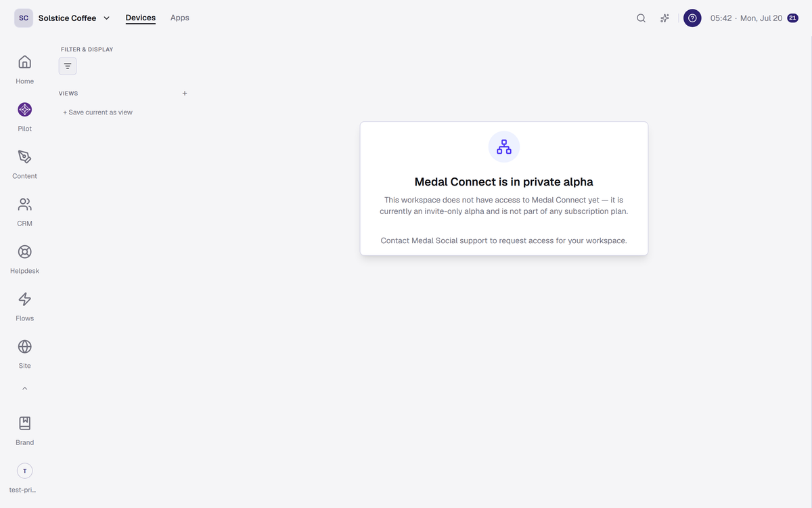Open the 21 notifications badge
Viewport: 812px width, 508px height.
click(x=792, y=18)
